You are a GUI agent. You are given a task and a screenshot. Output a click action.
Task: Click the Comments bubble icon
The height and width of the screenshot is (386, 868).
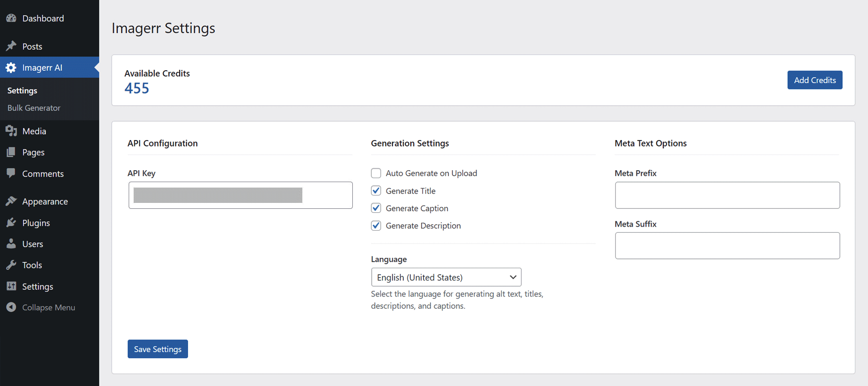point(11,173)
